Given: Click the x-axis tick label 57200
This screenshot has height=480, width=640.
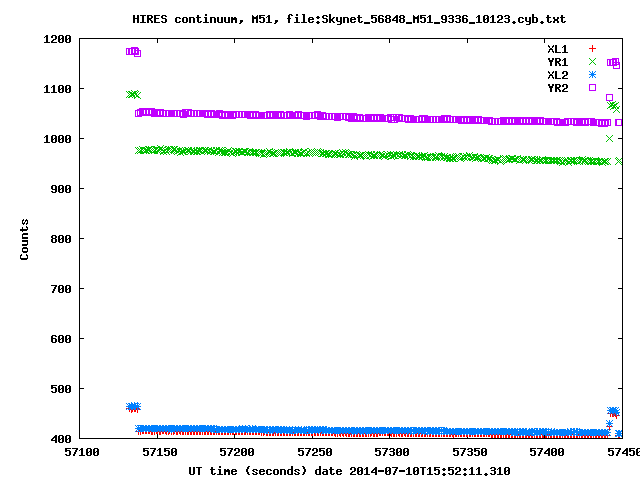Looking at the screenshot, I should point(237,452).
